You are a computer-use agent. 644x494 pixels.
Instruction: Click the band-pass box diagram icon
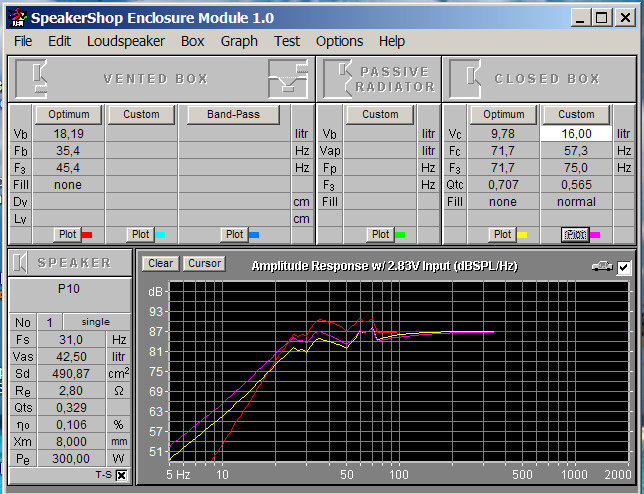[x=286, y=78]
